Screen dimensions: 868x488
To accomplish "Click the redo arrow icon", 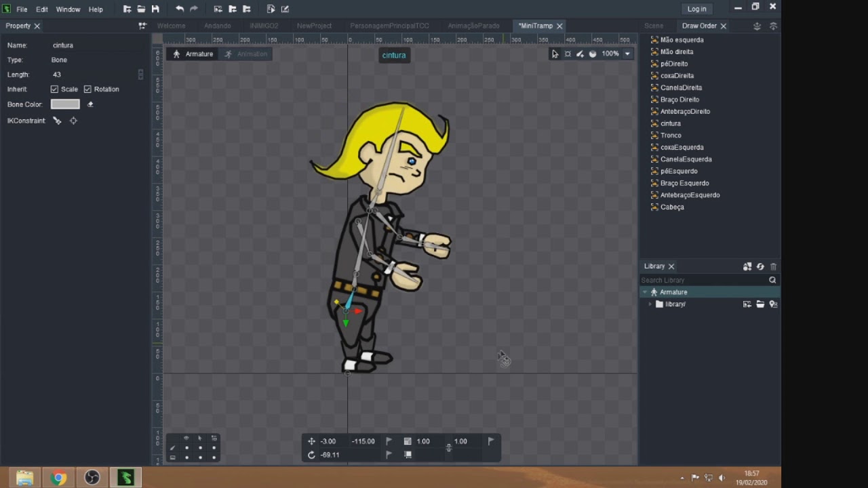I will click(x=194, y=9).
